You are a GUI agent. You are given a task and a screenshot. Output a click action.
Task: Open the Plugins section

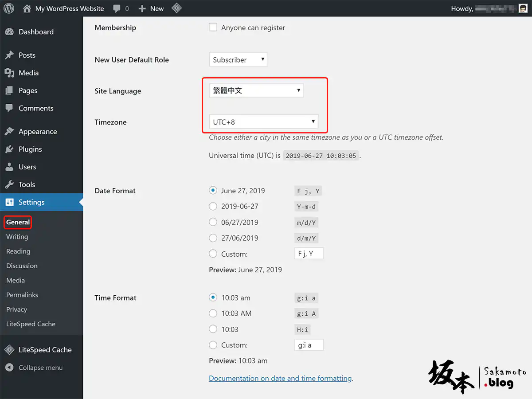[x=30, y=149]
